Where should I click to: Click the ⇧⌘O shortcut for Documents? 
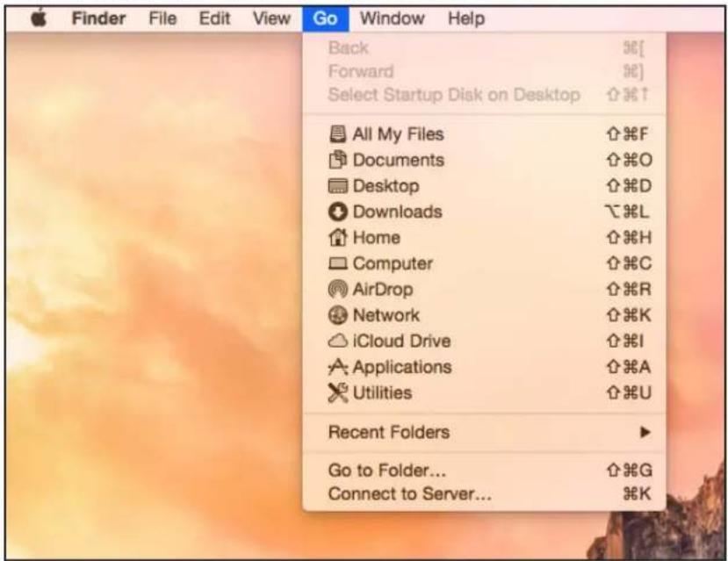[629, 160]
